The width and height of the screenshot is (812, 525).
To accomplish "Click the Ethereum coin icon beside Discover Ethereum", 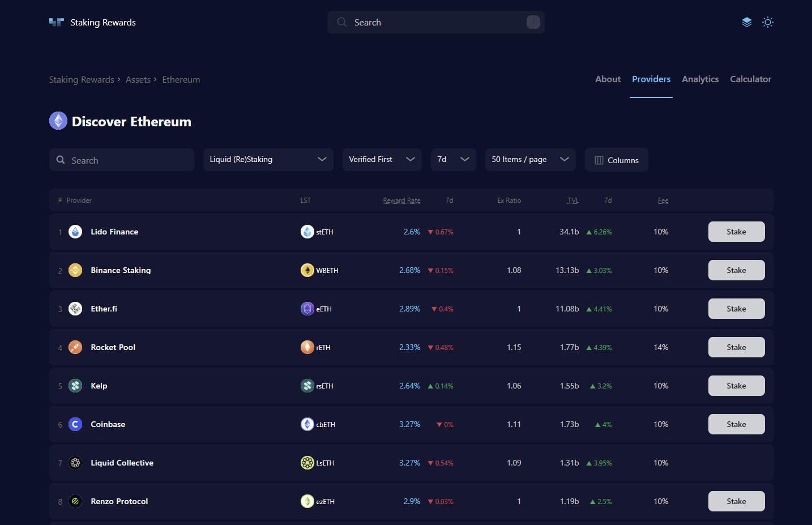I will (58, 121).
